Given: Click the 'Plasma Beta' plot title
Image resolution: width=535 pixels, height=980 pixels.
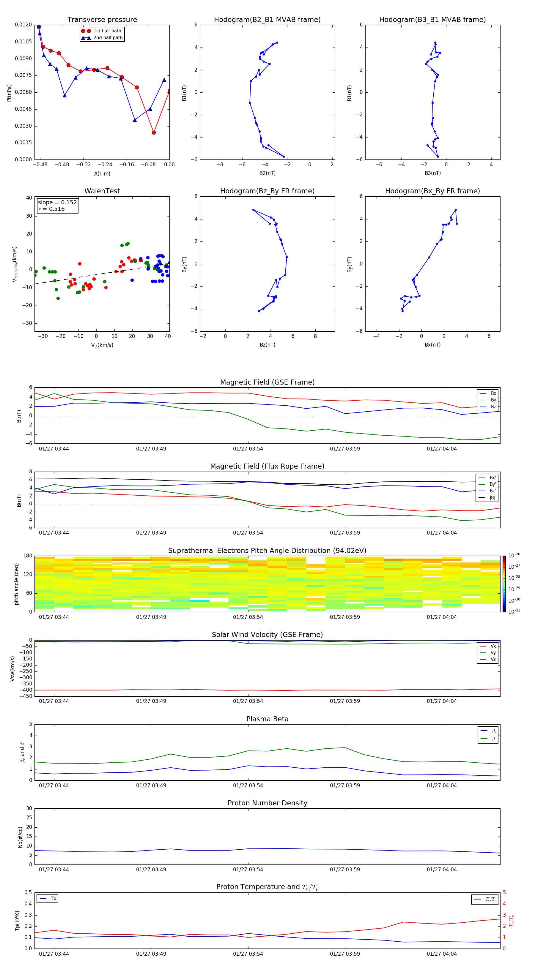Looking at the screenshot, I should (267, 719).
